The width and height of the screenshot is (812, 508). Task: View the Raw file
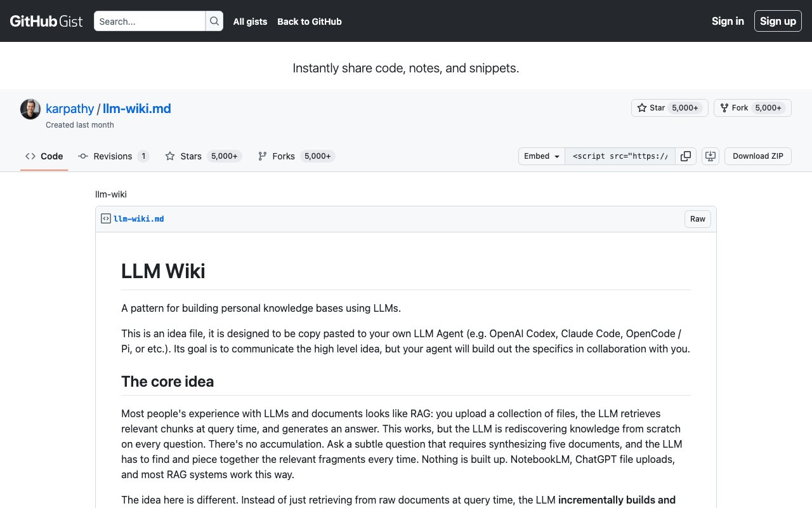[698, 219]
